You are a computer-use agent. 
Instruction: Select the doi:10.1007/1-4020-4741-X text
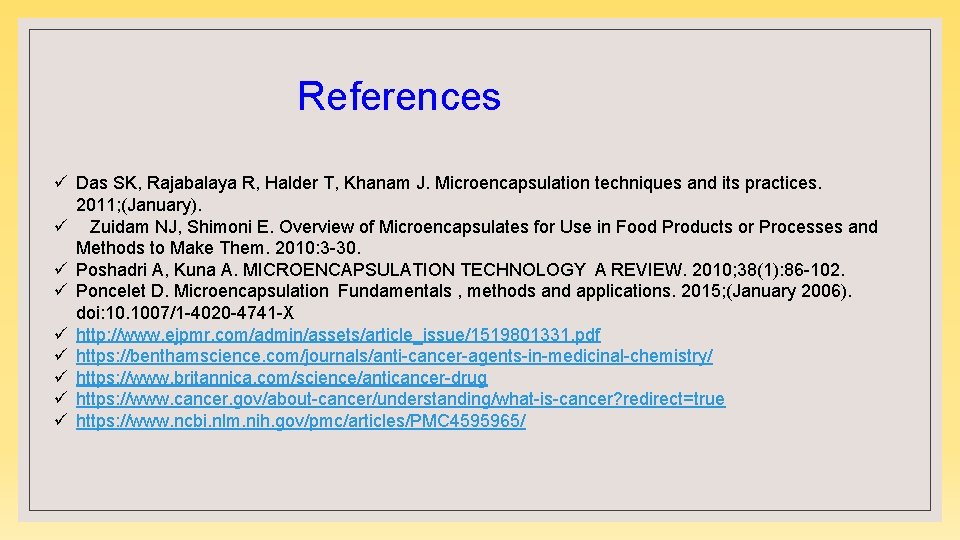click(185, 313)
